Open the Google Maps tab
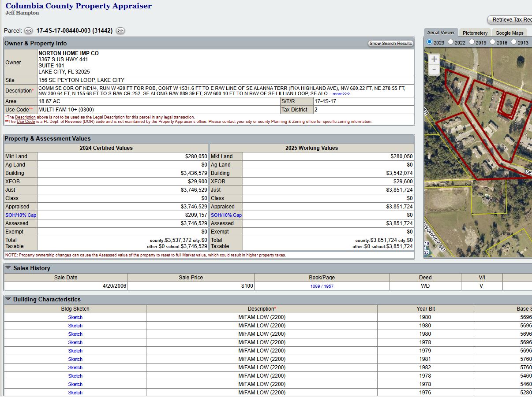 [509, 33]
